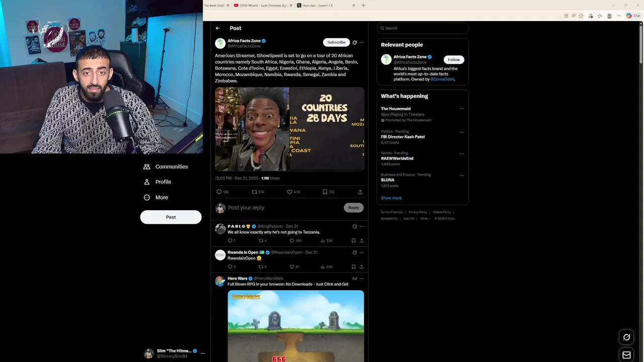644x362 pixels.
Task: Close the faze clan Search X tab
Action: 354,6
